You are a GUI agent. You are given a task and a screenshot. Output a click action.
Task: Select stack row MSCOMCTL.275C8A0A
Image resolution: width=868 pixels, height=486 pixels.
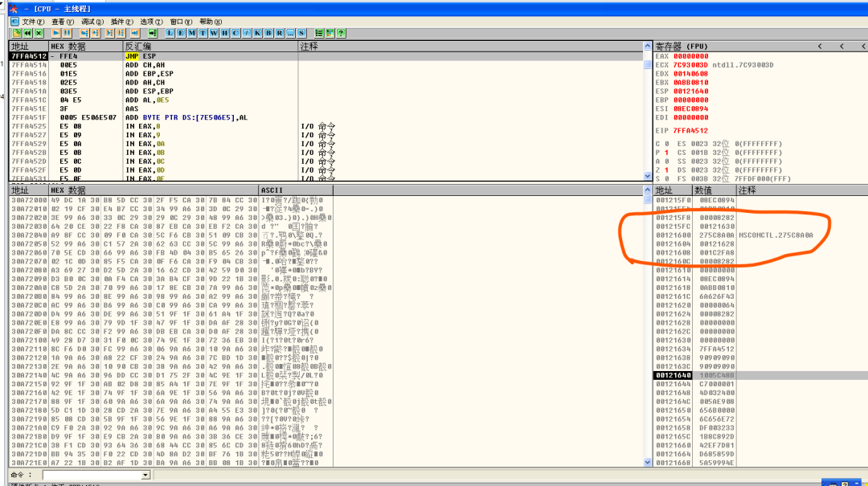click(760, 235)
